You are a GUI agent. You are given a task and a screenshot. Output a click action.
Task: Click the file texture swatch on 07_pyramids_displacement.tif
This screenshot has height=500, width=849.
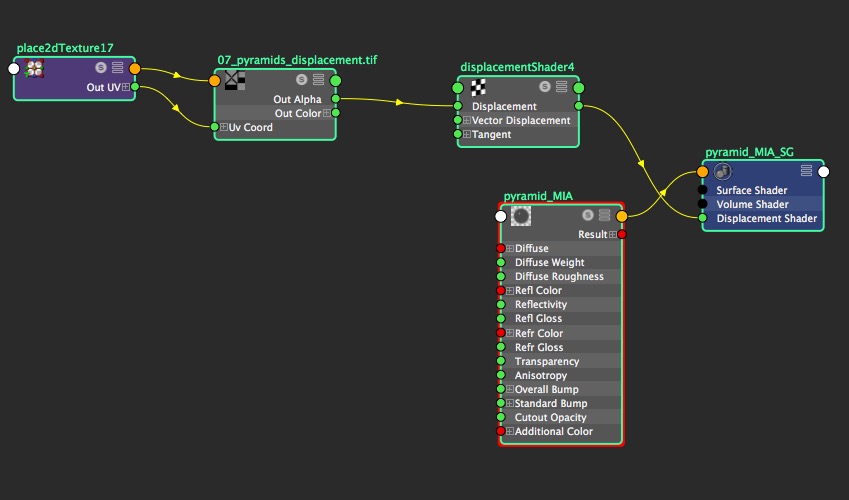[x=235, y=80]
